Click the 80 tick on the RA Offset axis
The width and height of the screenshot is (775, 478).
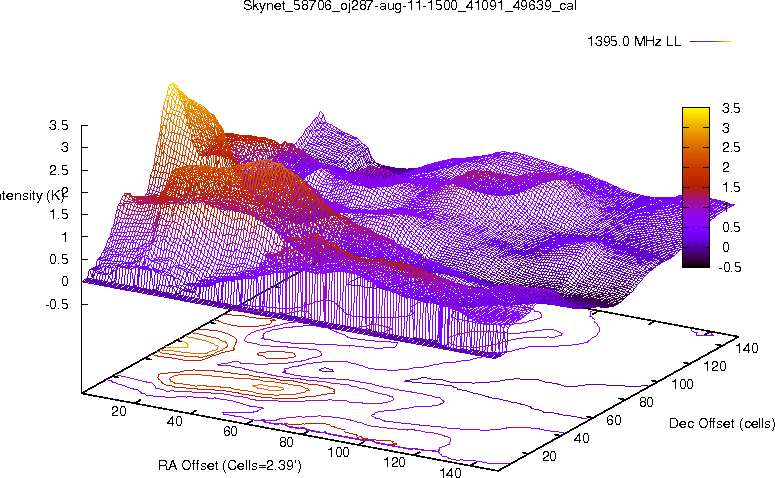pyautogui.click(x=286, y=442)
